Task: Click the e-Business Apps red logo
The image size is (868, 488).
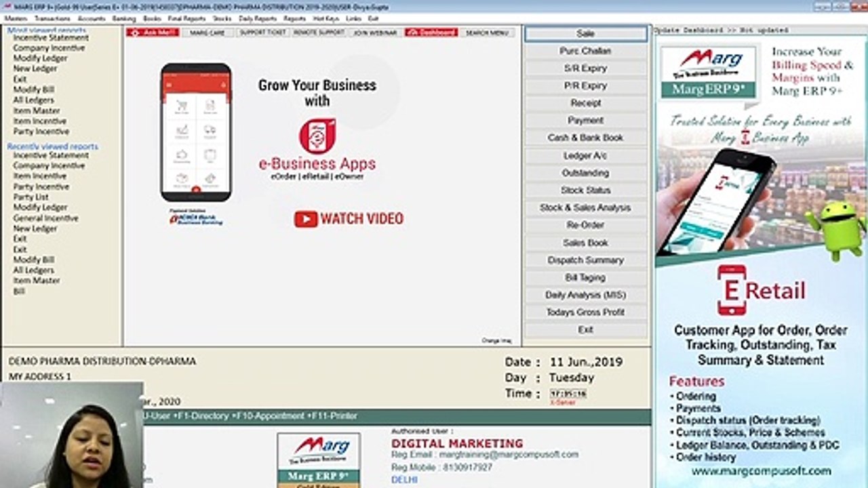Action: (317, 136)
